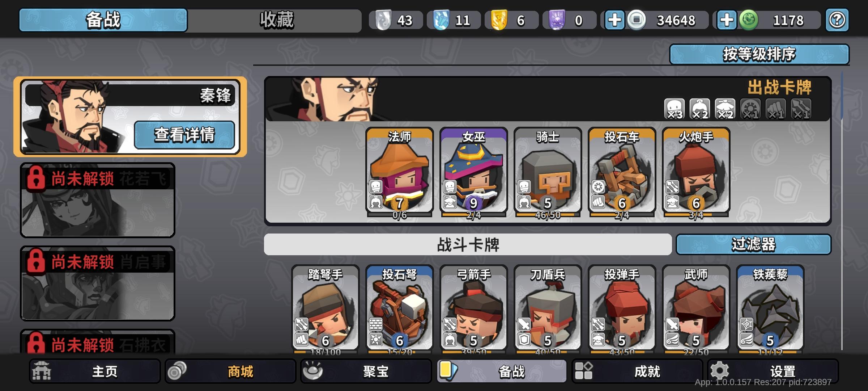This screenshot has height=391, width=868.
Task: Add green jade currency with the plus icon
Action: (727, 20)
